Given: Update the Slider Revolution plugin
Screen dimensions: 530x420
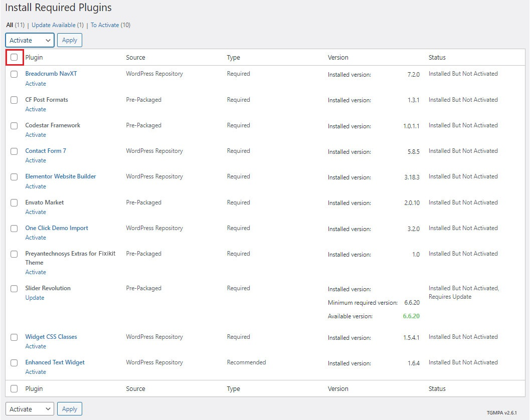Looking at the screenshot, I should pyautogui.click(x=35, y=298).
